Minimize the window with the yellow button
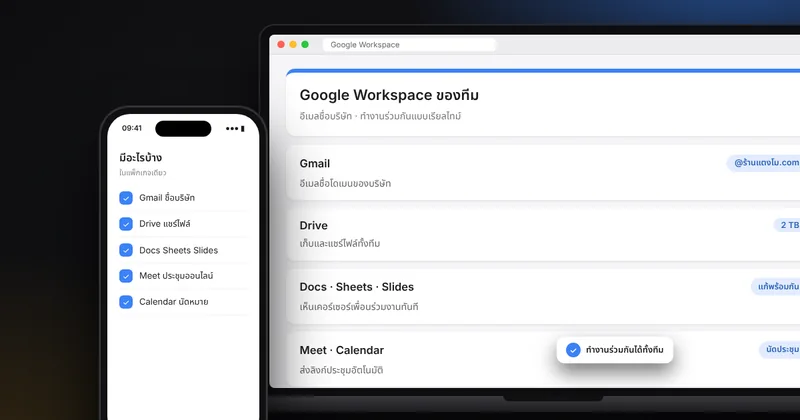This screenshot has height=420, width=800. click(293, 44)
